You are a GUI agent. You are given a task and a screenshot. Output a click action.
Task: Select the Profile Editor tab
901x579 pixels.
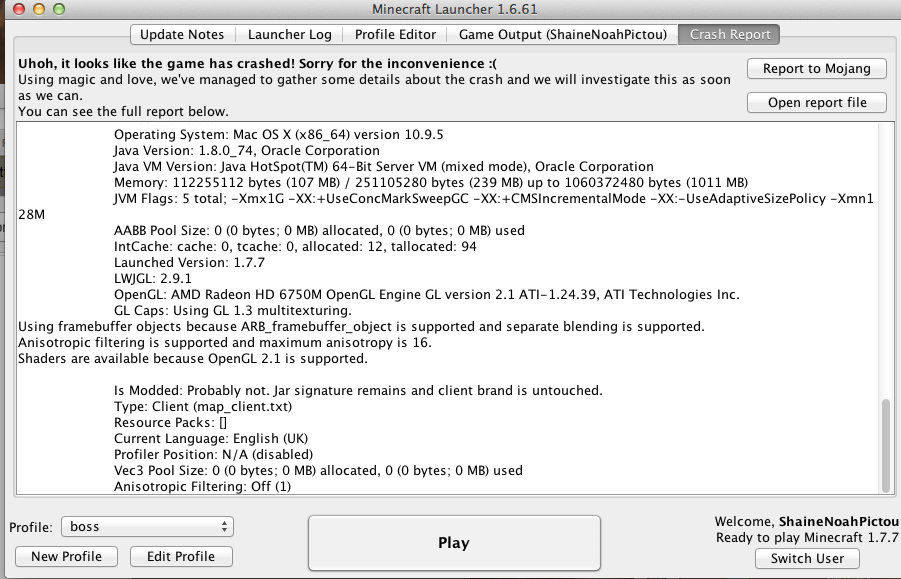point(395,34)
